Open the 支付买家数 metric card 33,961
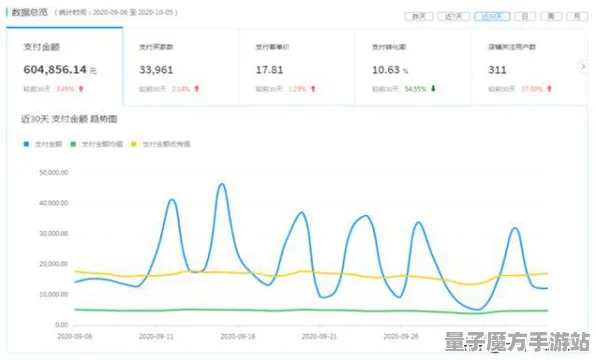Image resolution: width=596 pixels, height=360 pixels. coord(181,67)
